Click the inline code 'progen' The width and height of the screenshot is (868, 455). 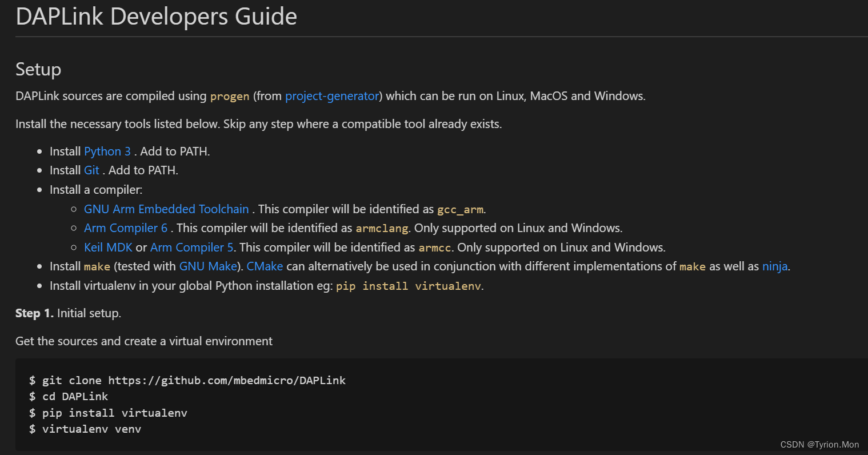pos(230,97)
